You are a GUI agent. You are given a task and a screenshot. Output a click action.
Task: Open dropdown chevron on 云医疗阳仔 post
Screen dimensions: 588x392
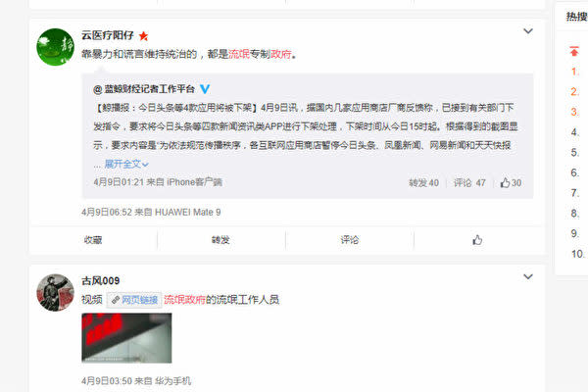coord(528,31)
